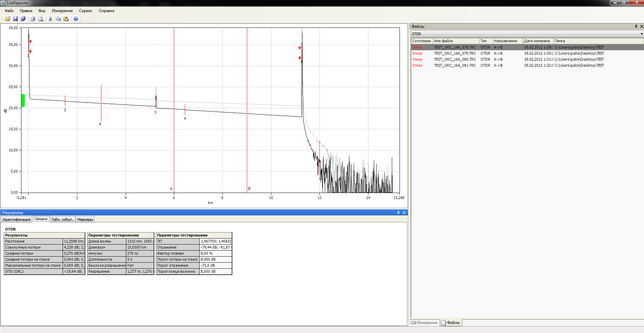This screenshot has height=333, width=644.
Task: Open Print Preview from toolbar
Action: point(41,19)
